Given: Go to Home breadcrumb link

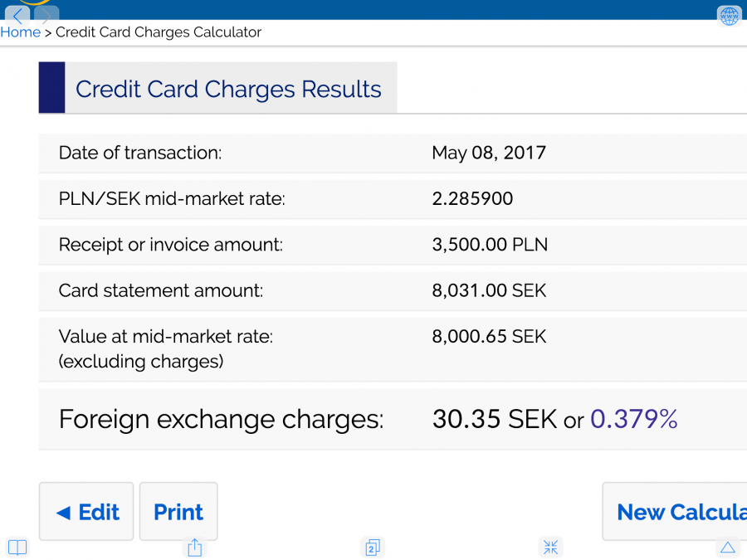Looking at the screenshot, I should point(21,32).
